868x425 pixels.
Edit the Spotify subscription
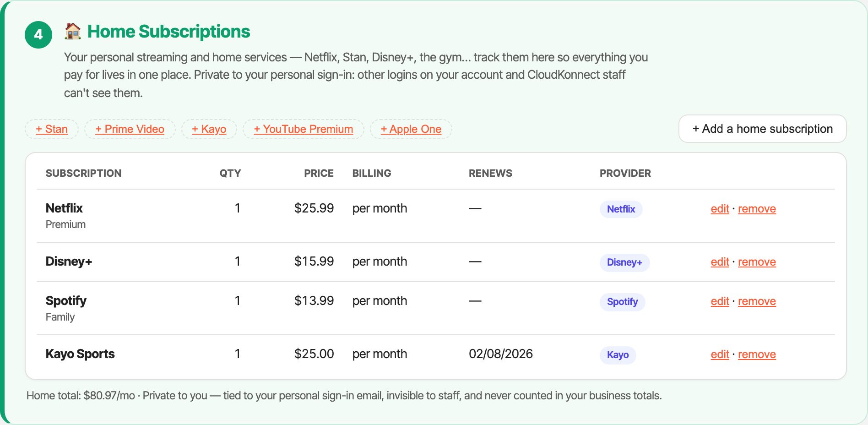tap(720, 301)
